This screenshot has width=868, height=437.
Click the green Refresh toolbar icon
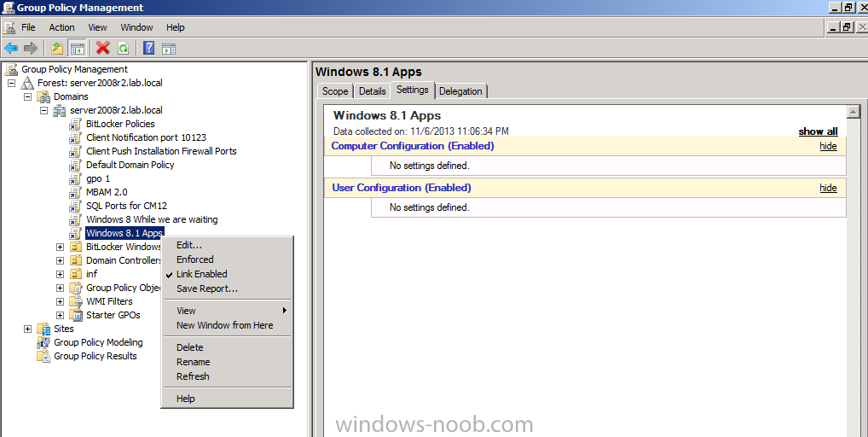coord(123,48)
